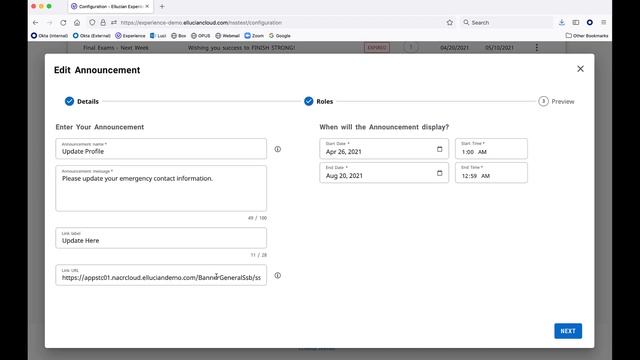Image resolution: width=640 pixels, height=360 pixels.
Task: Open a new browser tab
Action: pos(162,7)
